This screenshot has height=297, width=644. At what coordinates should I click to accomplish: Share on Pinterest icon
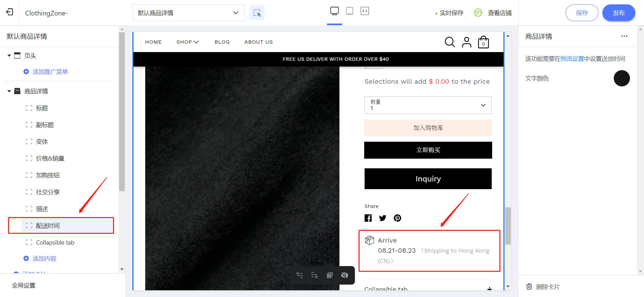click(397, 218)
